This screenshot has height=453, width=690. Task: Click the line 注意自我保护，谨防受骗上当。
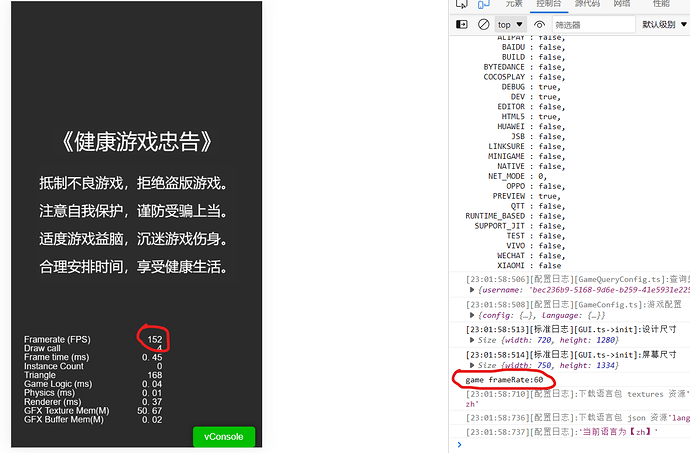point(133,211)
